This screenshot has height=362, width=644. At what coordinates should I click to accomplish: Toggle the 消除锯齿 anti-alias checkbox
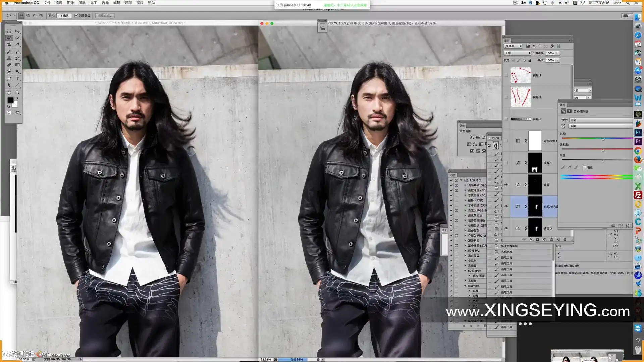[x=76, y=15]
